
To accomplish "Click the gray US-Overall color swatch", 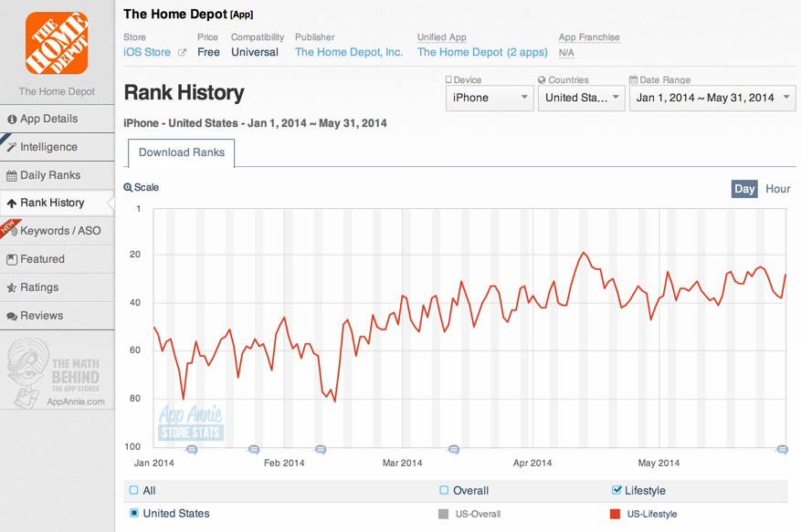I will [x=443, y=514].
